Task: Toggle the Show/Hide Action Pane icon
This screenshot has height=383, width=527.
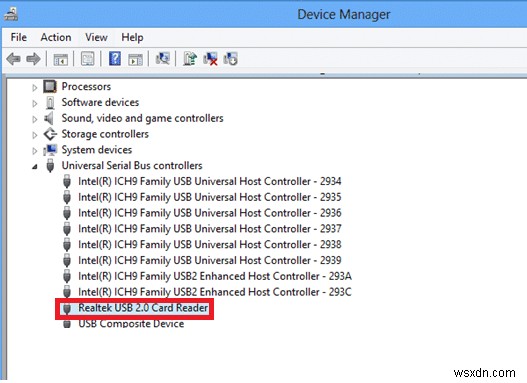Action: pyautogui.click(x=135, y=59)
